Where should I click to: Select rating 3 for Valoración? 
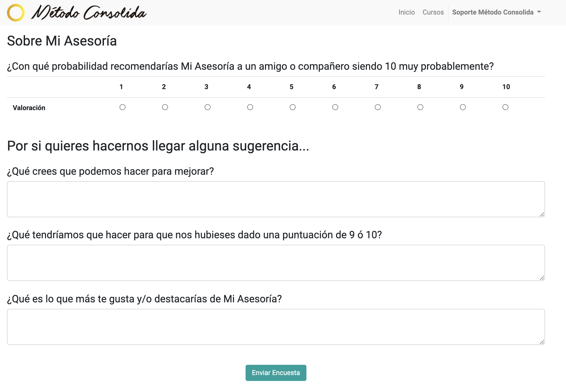(x=208, y=107)
